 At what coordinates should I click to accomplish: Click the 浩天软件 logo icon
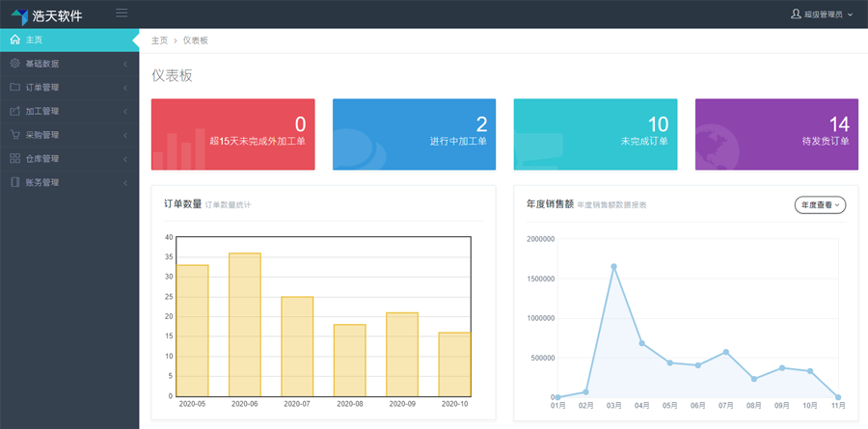point(19,15)
